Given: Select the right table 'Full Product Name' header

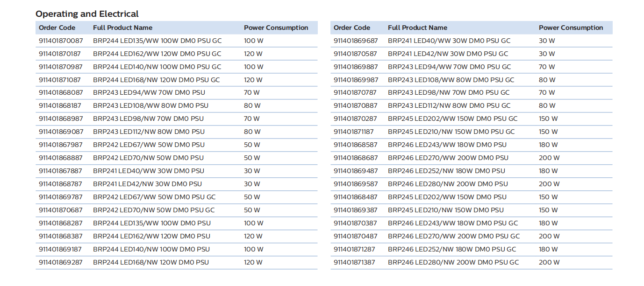Looking at the screenshot, I should [417, 28].
